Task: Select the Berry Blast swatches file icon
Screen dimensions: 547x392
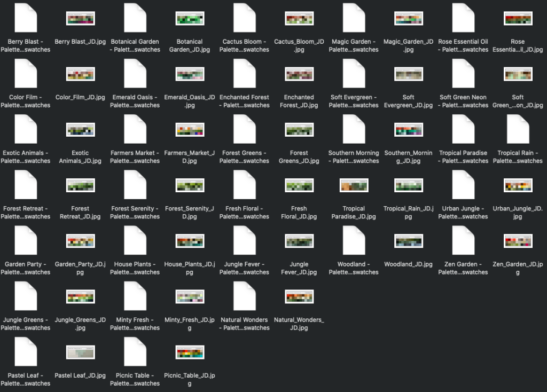Action: coord(26,18)
